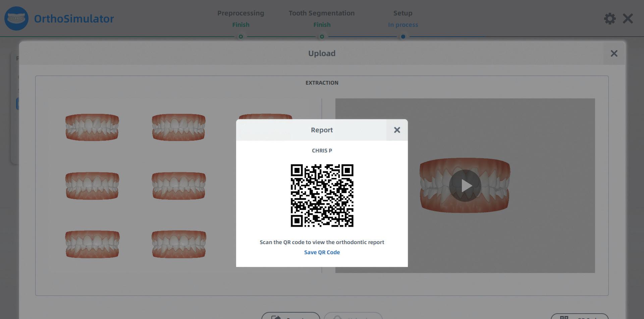Click the Report dialog title
The width and height of the screenshot is (644, 319).
[x=322, y=130]
